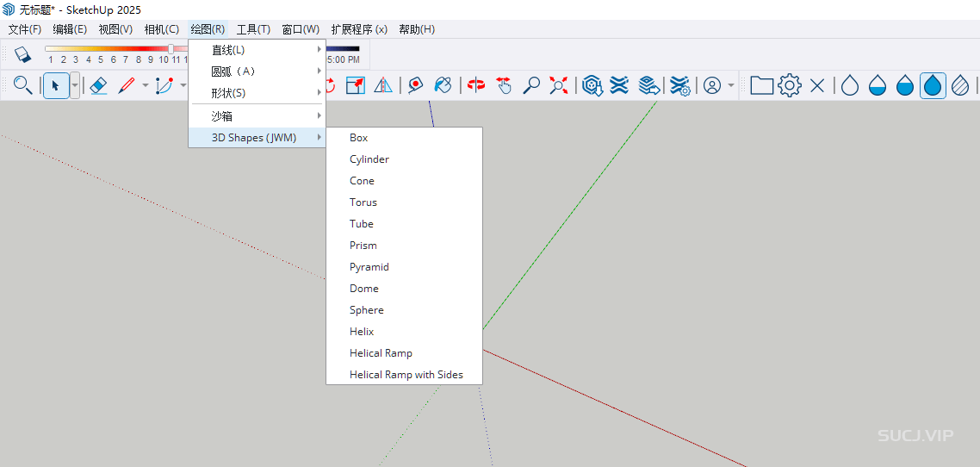
Task: Open the dropdown arrow next to Select tool
Action: (74, 85)
